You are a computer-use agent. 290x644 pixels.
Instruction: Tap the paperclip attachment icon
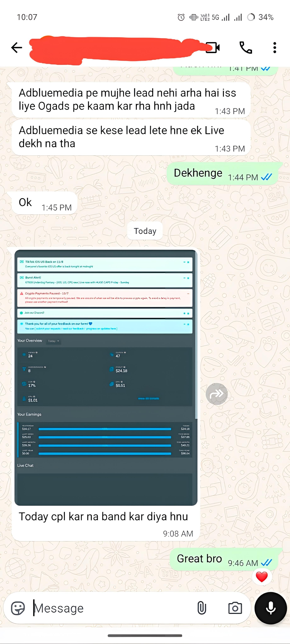[201, 608]
